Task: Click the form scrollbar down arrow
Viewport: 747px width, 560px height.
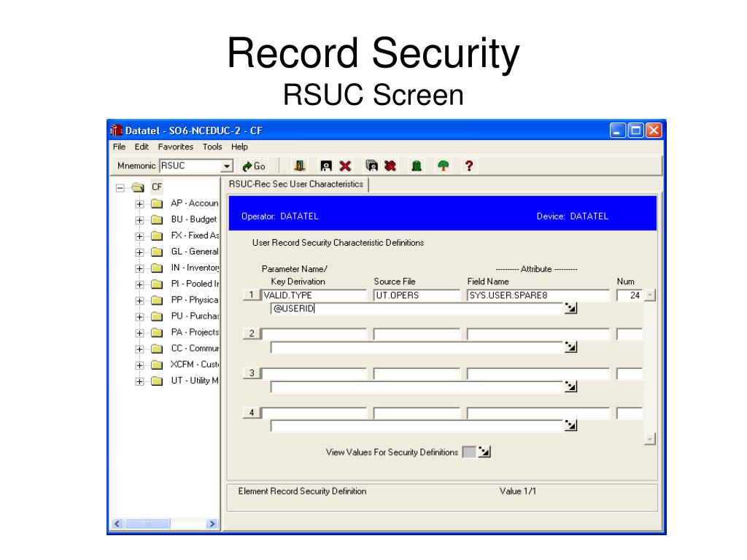Action: [650, 438]
